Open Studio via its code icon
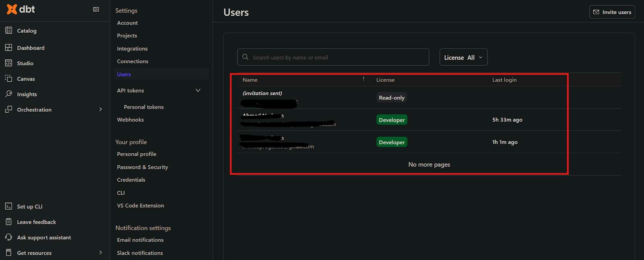 point(8,63)
